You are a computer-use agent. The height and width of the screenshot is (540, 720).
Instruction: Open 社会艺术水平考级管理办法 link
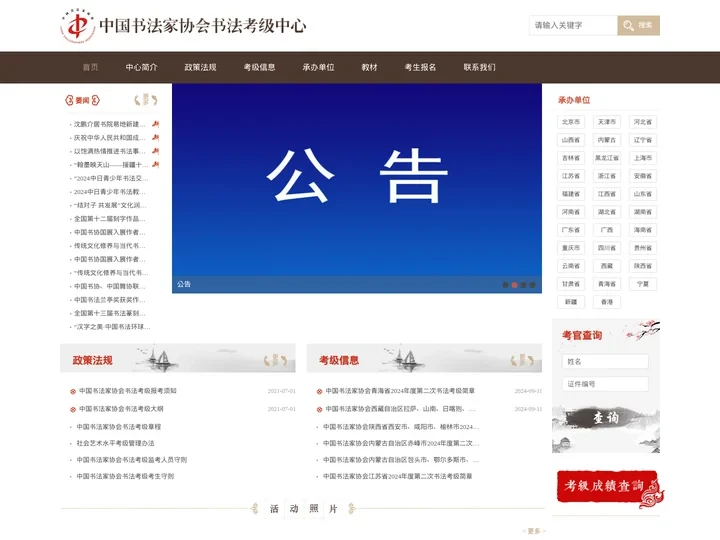click(x=115, y=444)
